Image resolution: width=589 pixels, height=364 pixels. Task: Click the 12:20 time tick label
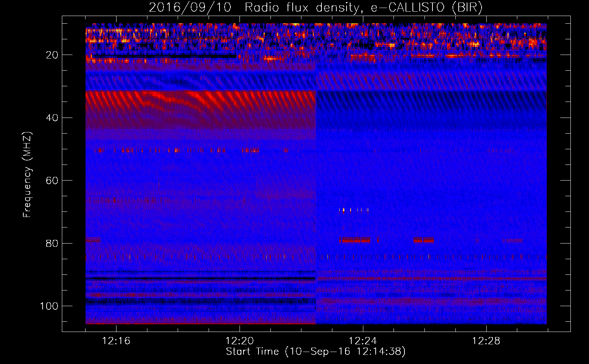(240, 341)
